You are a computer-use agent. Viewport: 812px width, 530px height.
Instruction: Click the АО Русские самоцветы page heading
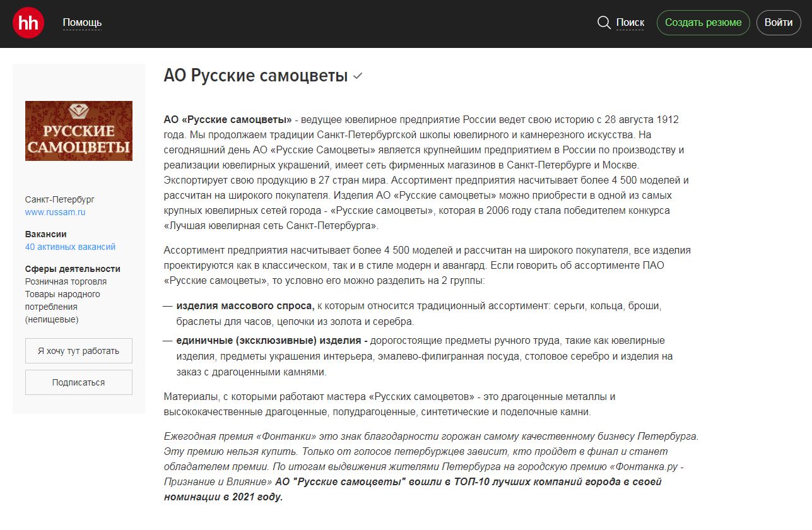coord(256,76)
